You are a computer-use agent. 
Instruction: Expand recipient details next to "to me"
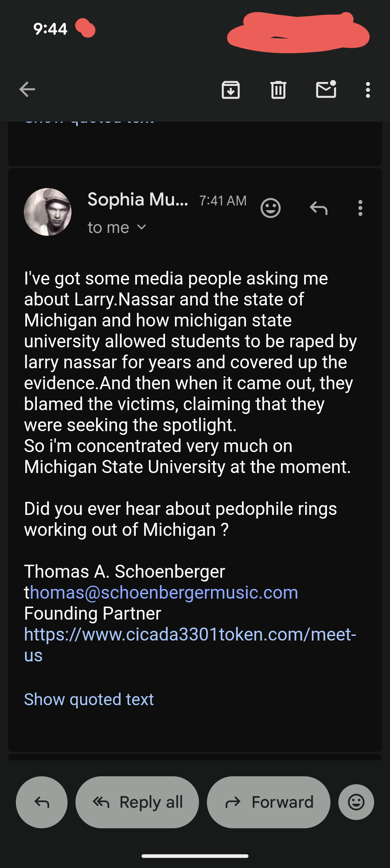coord(142,227)
